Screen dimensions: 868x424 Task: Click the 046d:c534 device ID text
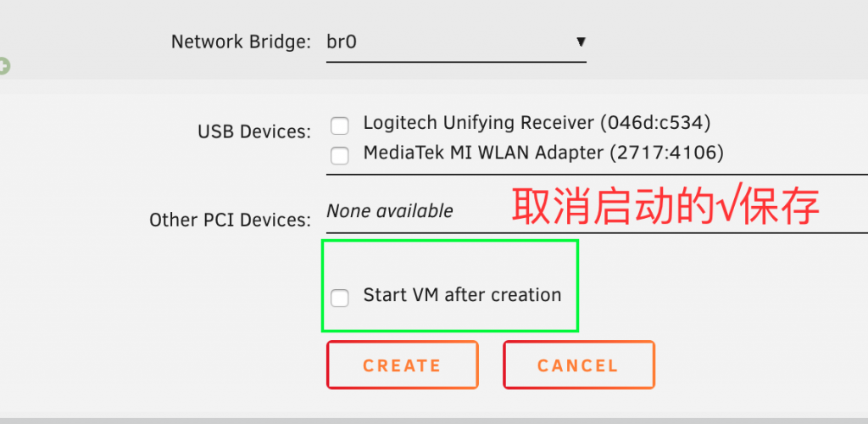(x=655, y=123)
